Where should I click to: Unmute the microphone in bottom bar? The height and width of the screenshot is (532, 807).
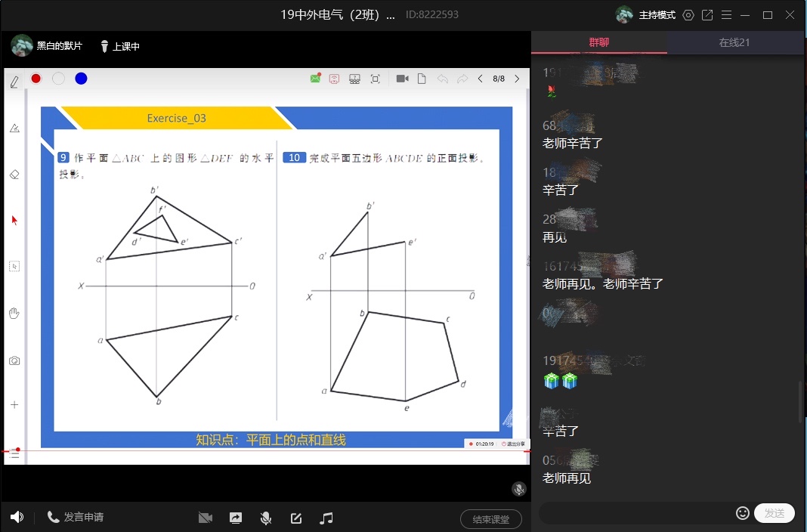coord(266,518)
